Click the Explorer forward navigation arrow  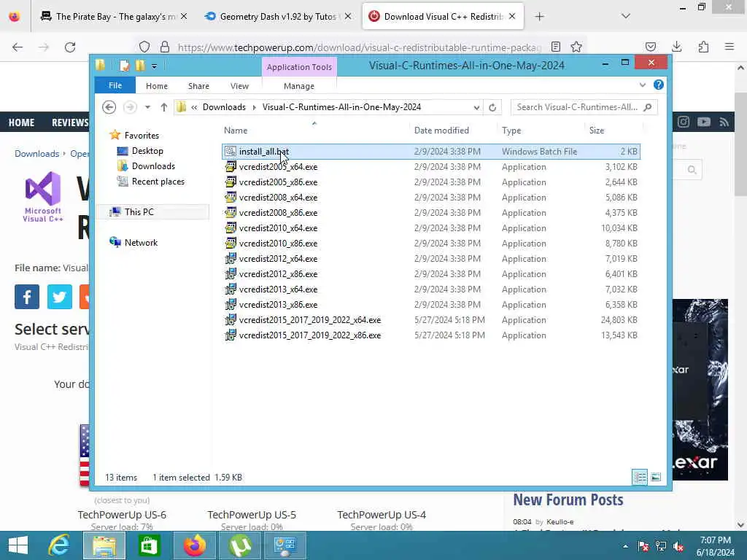[x=130, y=107]
